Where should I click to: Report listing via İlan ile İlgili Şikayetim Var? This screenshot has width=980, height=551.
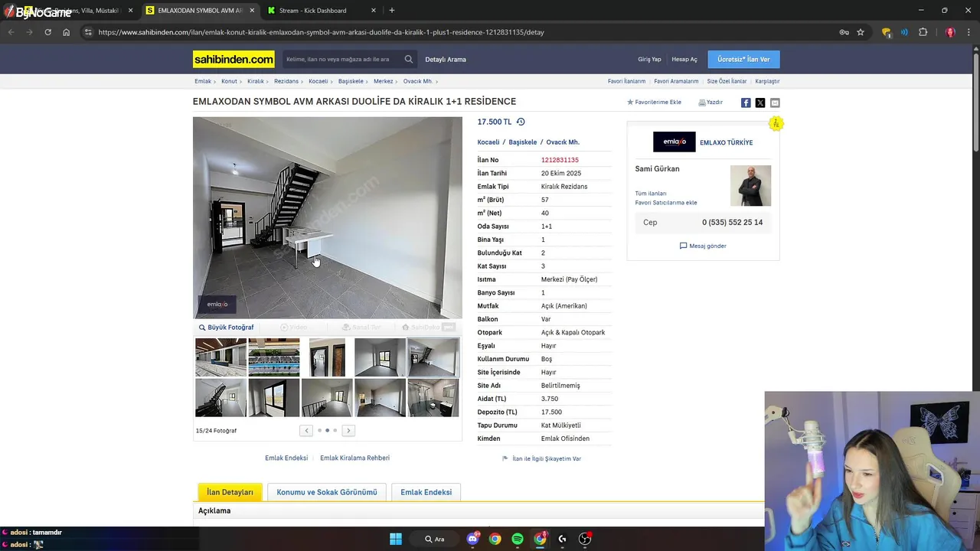[x=541, y=458]
